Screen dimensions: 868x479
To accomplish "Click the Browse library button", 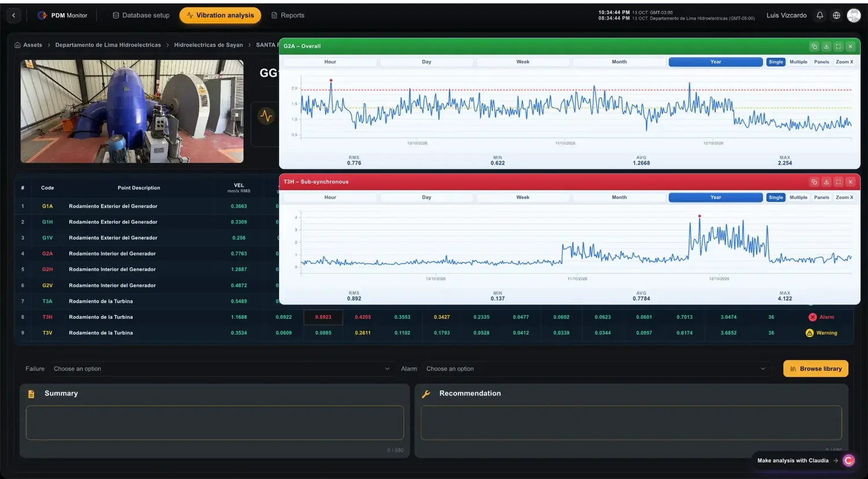I will coord(816,369).
